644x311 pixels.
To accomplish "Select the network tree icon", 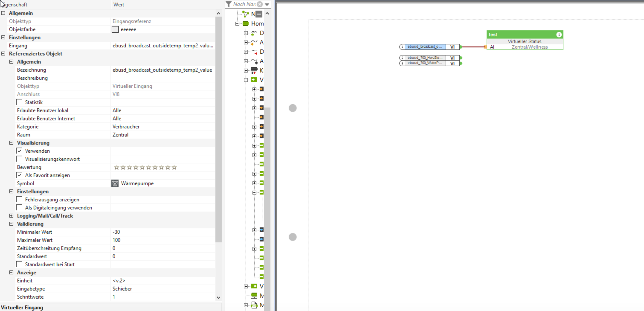I will pos(245,14).
